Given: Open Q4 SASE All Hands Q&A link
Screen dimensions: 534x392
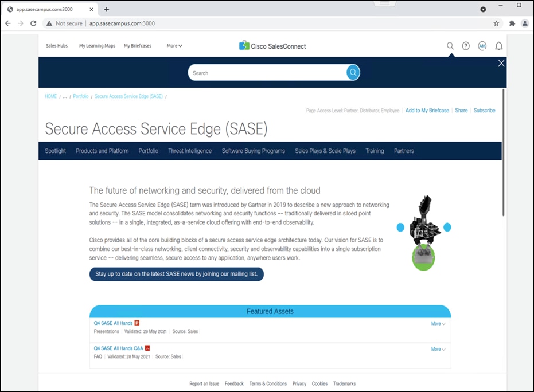Looking at the screenshot, I should coord(119,348).
